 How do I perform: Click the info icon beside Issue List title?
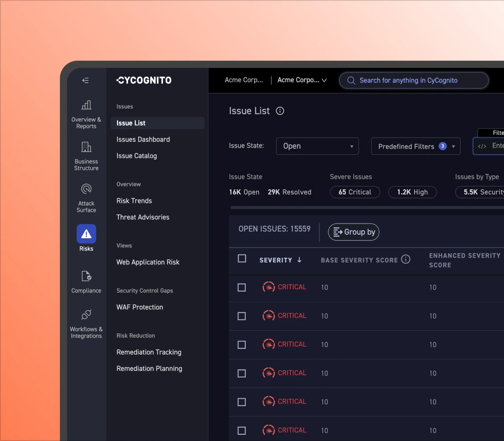click(280, 111)
